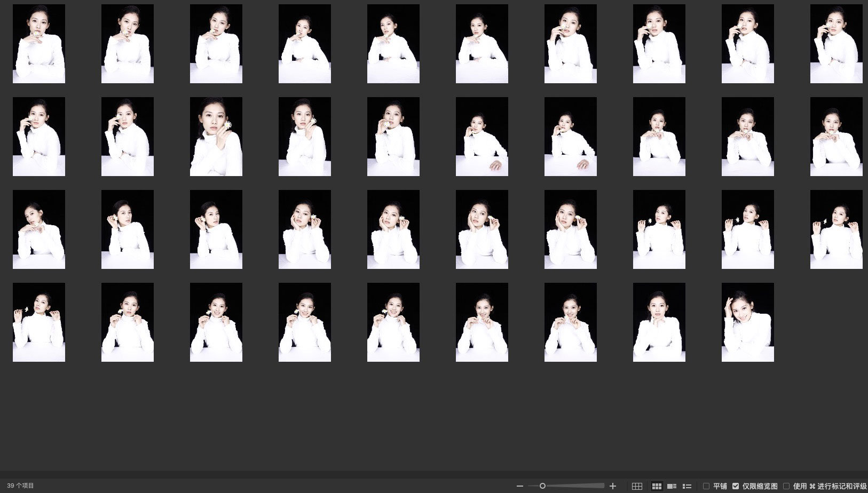Select the first thumbnail in the third row

click(x=39, y=229)
